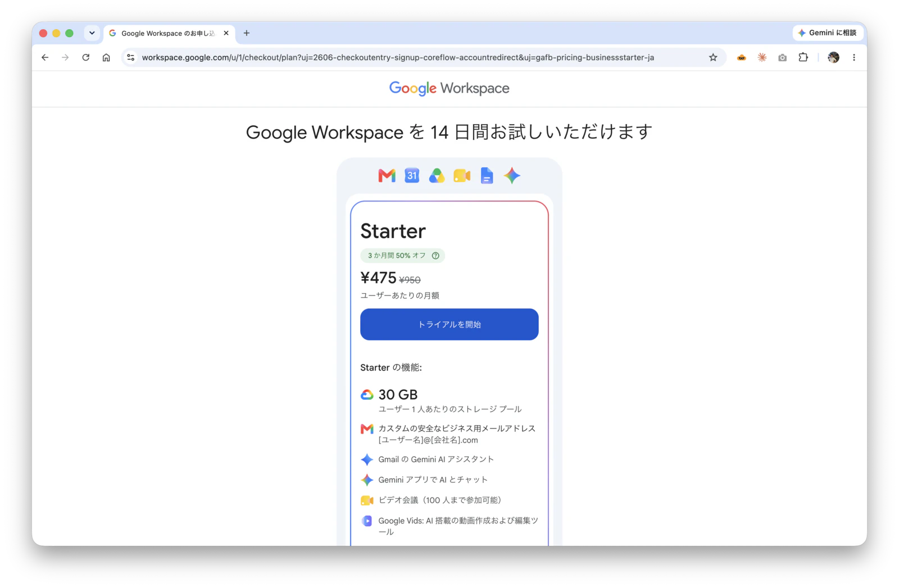Click the Google Vids icon in feature list
The image size is (899, 588).
point(367,521)
